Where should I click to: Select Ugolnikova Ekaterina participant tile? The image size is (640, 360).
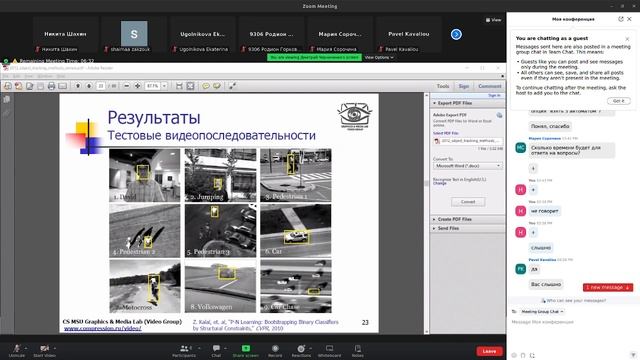click(202, 35)
